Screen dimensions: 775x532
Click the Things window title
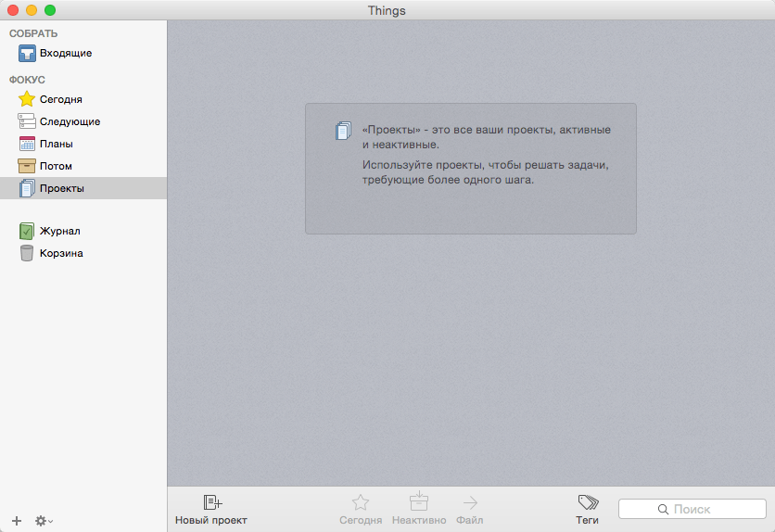[387, 10]
